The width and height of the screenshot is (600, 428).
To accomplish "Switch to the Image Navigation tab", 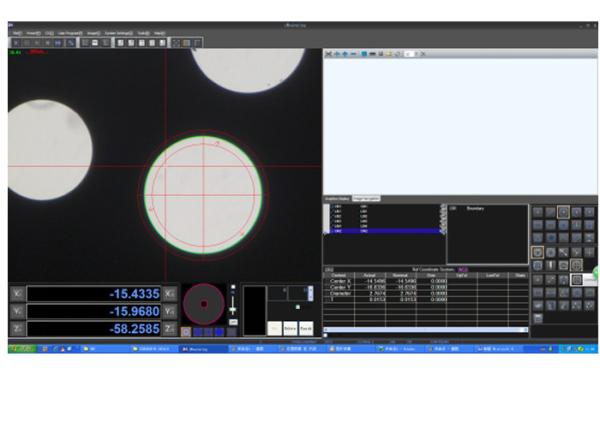I will click(x=367, y=199).
